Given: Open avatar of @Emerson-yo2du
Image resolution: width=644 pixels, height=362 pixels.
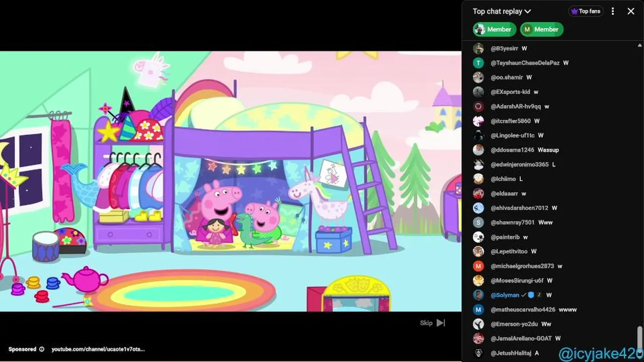Looking at the screenshot, I should click(x=478, y=324).
